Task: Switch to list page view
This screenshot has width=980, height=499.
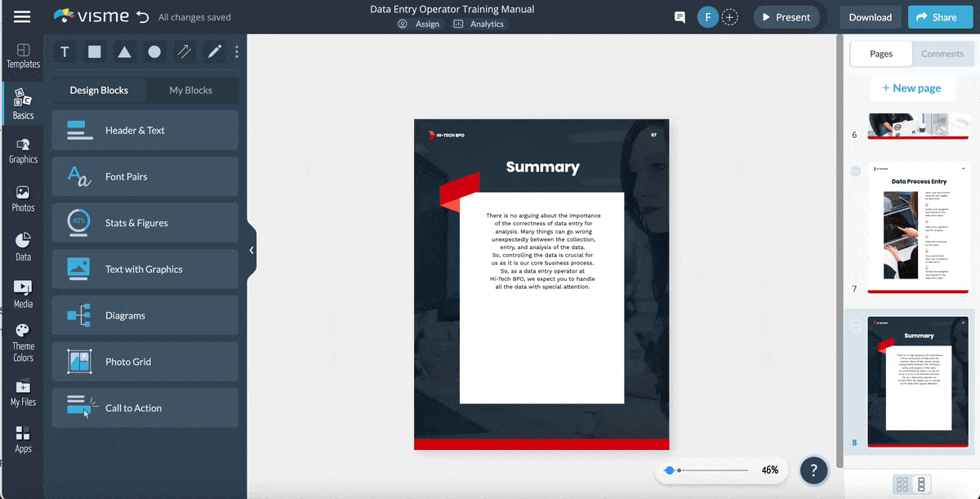Action: click(x=922, y=484)
